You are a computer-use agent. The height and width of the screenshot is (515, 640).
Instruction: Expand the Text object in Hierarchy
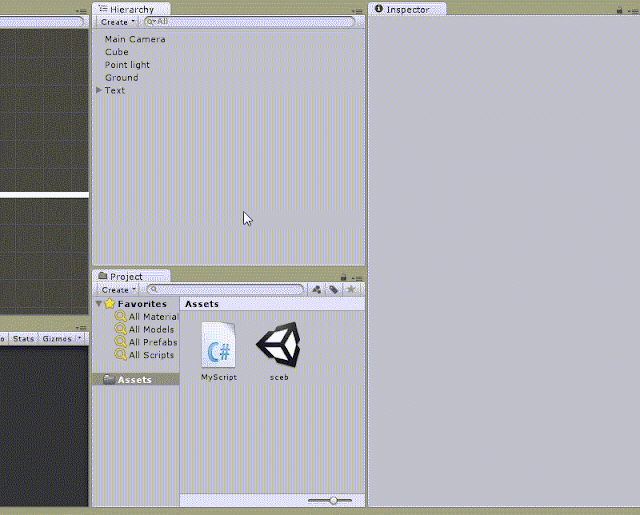[x=99, y=90]
